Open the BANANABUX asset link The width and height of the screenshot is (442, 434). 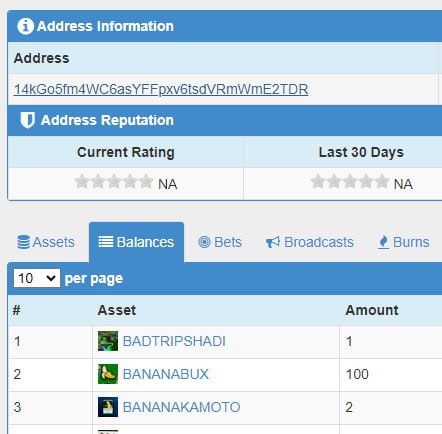tap(166, 374)
